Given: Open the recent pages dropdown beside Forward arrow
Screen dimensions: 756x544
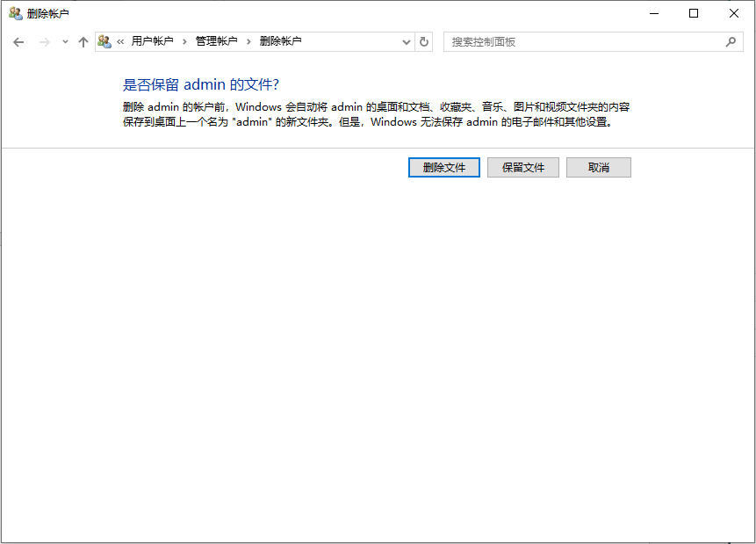Looking at the screenshot, I should pos(64,41).
